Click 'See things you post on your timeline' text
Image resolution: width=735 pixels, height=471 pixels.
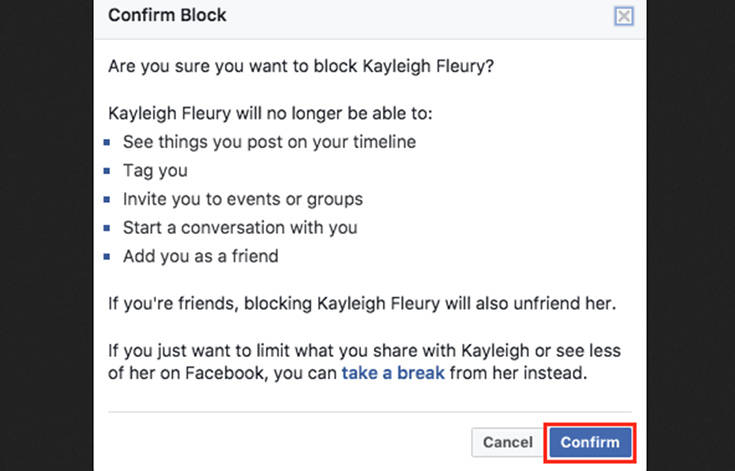[x=270, y=142]
